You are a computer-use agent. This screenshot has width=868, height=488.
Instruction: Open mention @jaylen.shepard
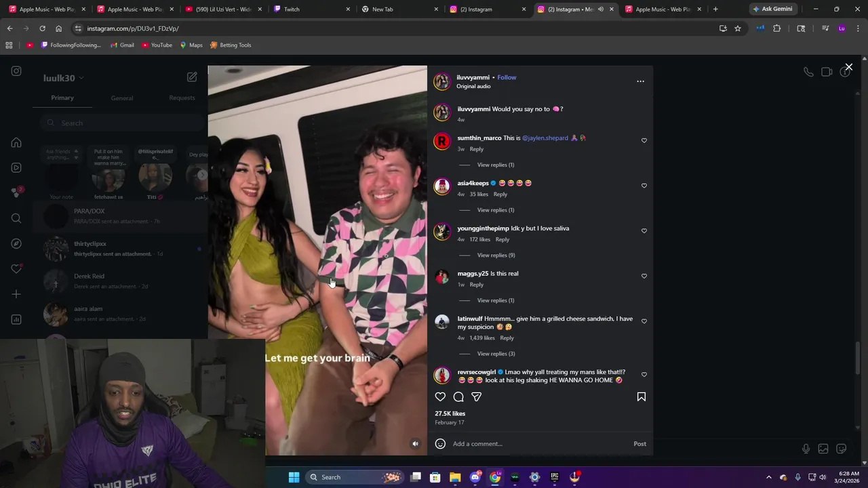545,138
